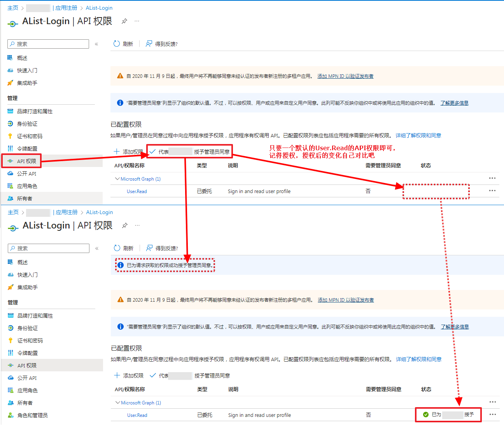Open 身份验证 in the lower sidebar
Screen dimensions: 504x434
coord(27,328)
